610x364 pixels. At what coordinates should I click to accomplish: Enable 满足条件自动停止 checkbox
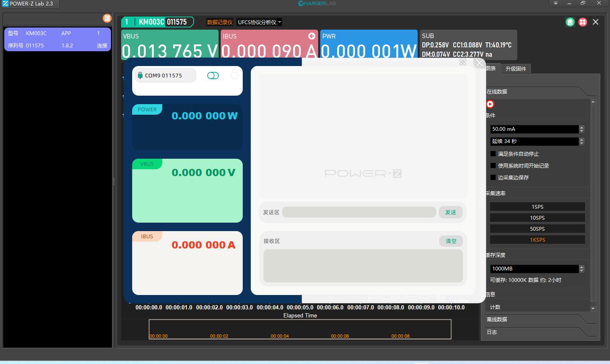point(493,154)
